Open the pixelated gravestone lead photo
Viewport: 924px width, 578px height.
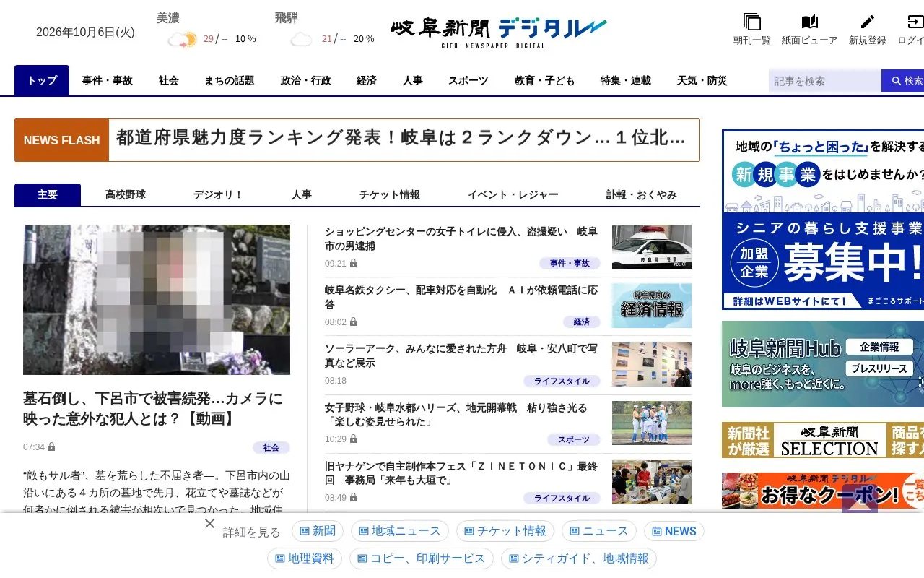(x=157, y=300)
